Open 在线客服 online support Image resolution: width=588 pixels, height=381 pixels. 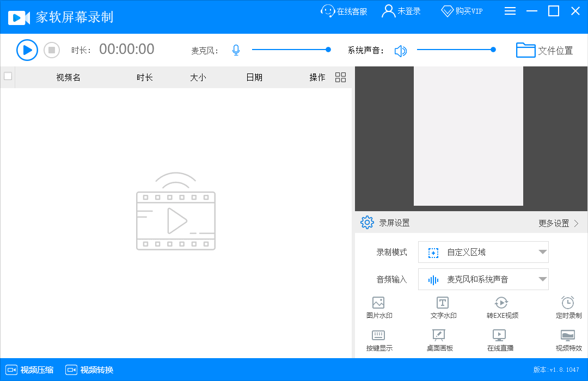coord(344,11)
